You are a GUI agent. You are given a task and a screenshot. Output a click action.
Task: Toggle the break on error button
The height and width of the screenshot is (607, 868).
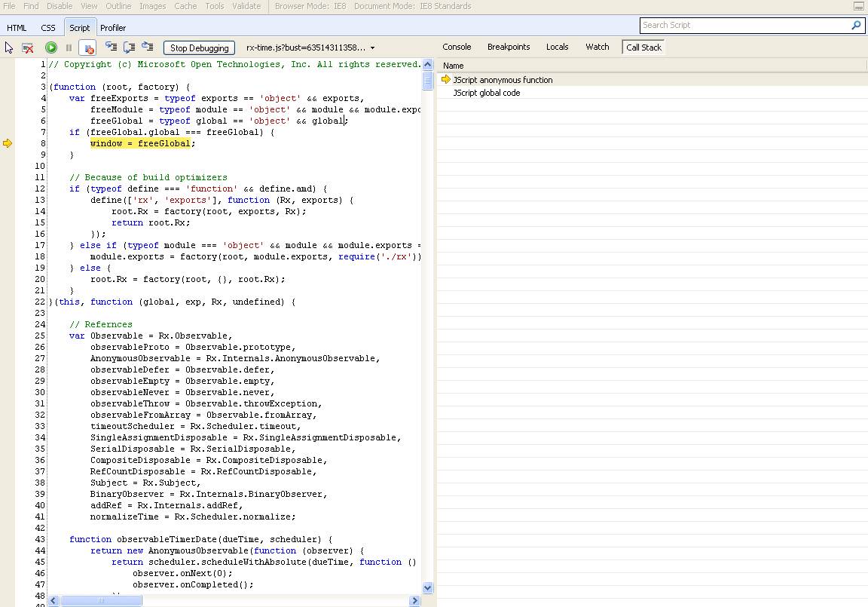point(87,48)
